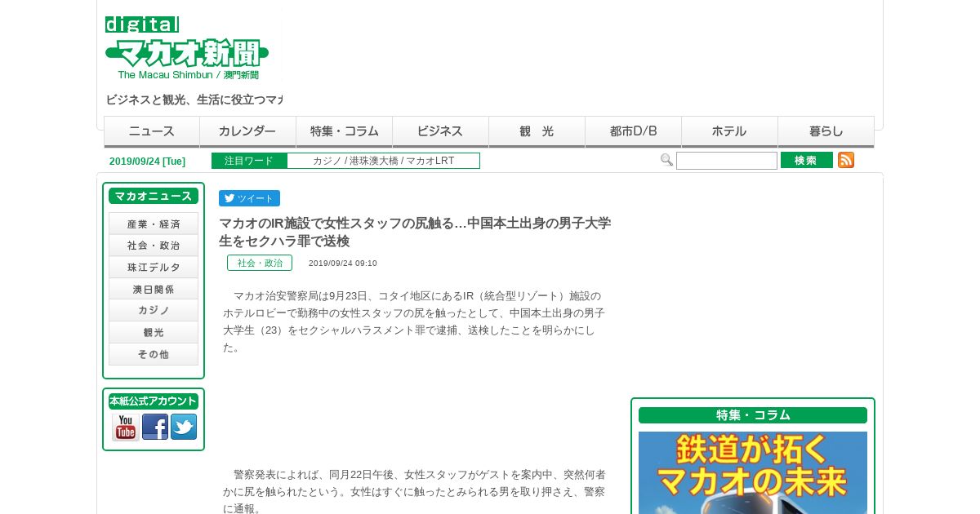Open the 特集・コラム navigation tab
The image size is (980, 514).
tap(345, 131)
